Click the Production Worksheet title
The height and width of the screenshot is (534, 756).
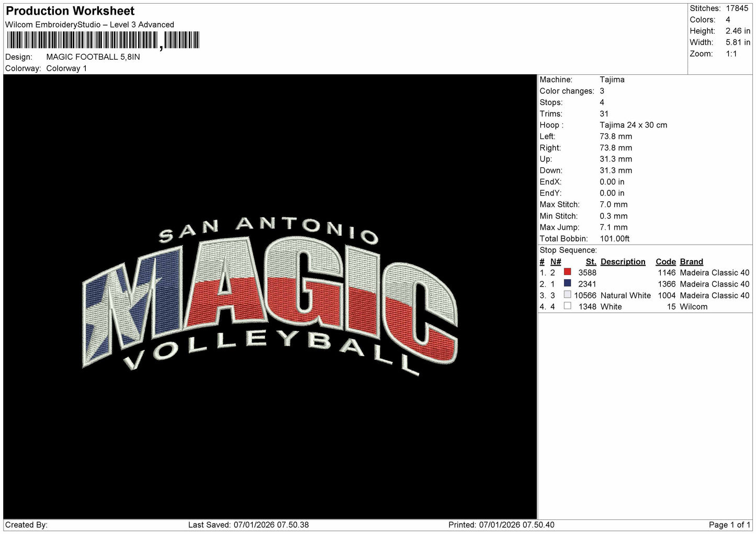pyautogui.click(x=70, y=11)
